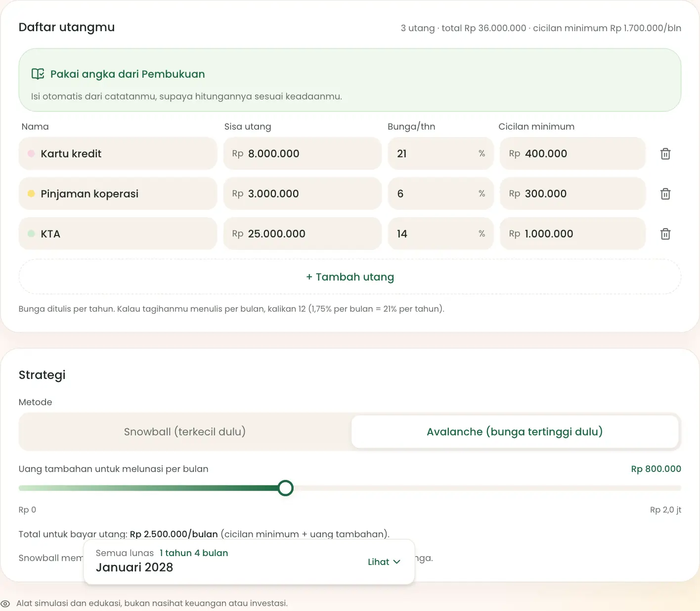Image resolution: width=700 pixels, height=611 pixels.
Task: Click the Bunga/thn column header
Action: (x=411, y=127)
